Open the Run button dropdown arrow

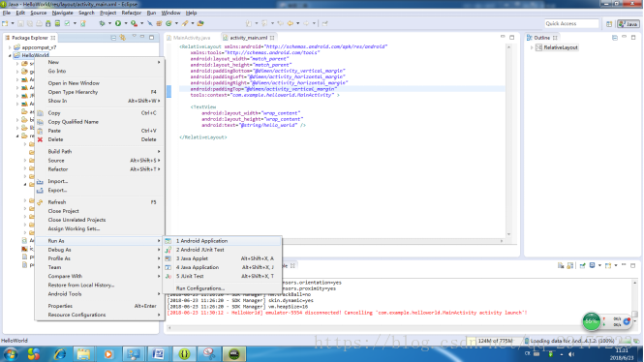126,23
